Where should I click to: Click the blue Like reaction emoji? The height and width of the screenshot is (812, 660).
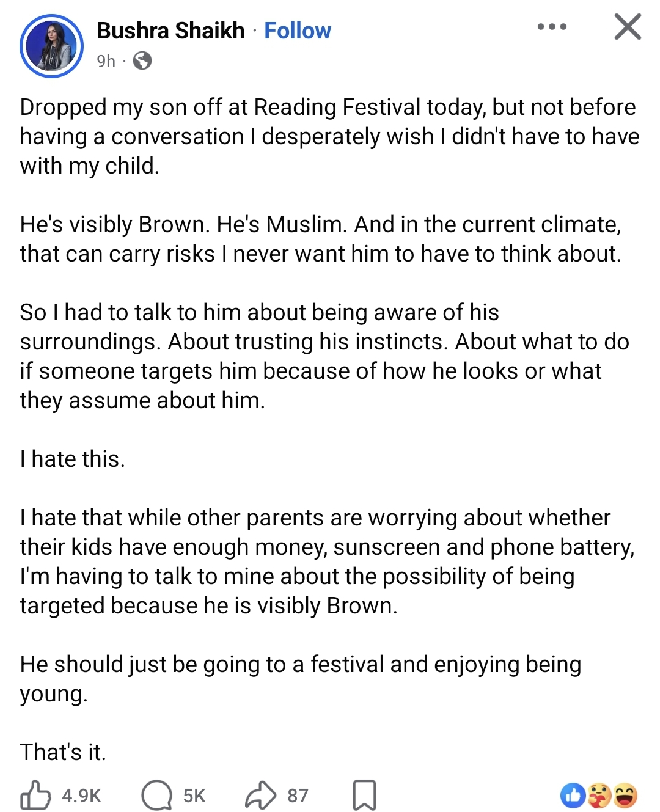pyautogui.click(x=573, y=796)
